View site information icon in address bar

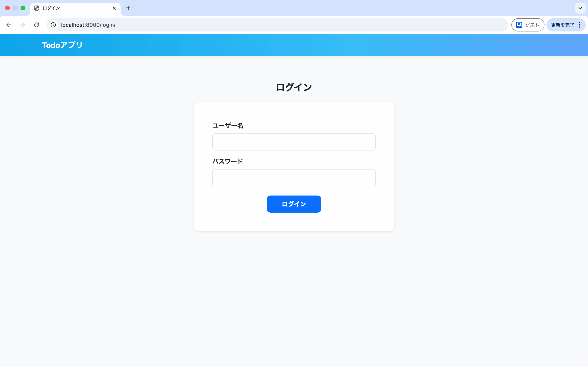click(53, 25)
